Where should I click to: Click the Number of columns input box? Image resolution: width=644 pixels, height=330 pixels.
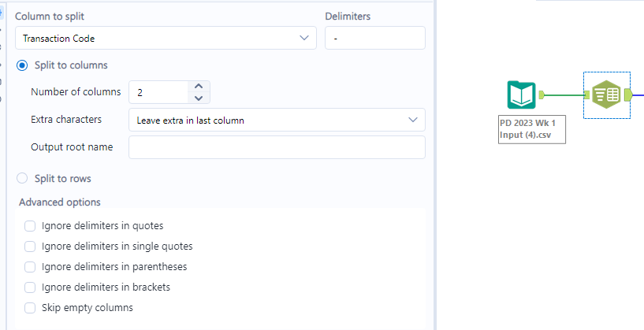[159, 92]
